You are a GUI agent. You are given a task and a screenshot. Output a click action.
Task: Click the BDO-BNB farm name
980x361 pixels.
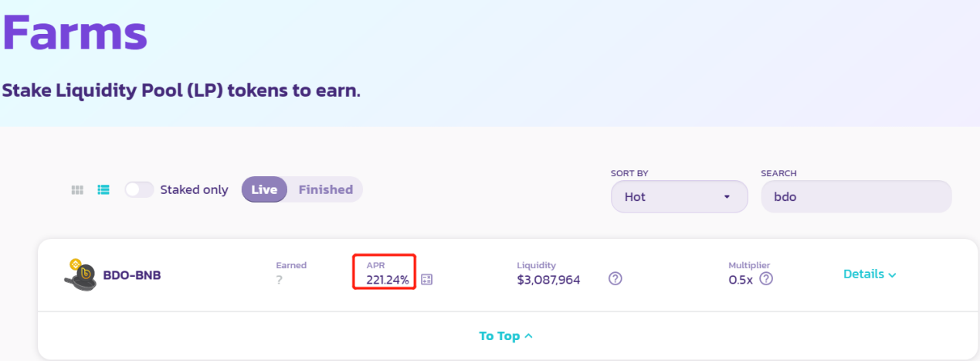coord(132,274)
